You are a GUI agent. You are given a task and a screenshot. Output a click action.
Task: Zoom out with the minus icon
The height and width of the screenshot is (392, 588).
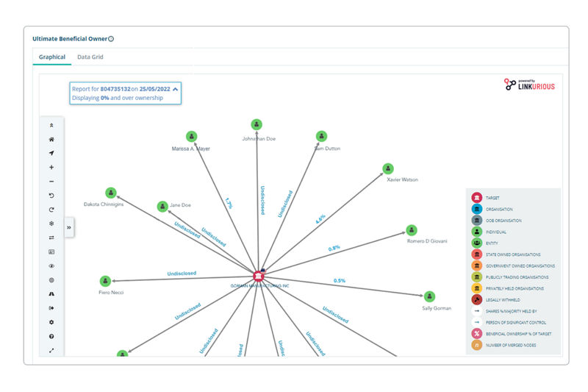tap(51, 181)
